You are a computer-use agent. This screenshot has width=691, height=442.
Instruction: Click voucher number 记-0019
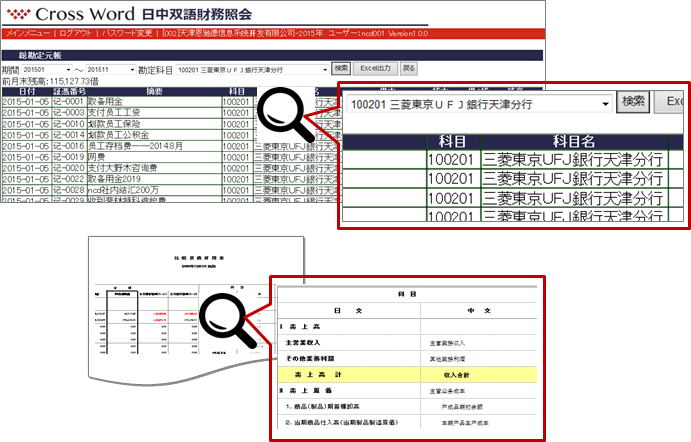[x=69, y=157]
